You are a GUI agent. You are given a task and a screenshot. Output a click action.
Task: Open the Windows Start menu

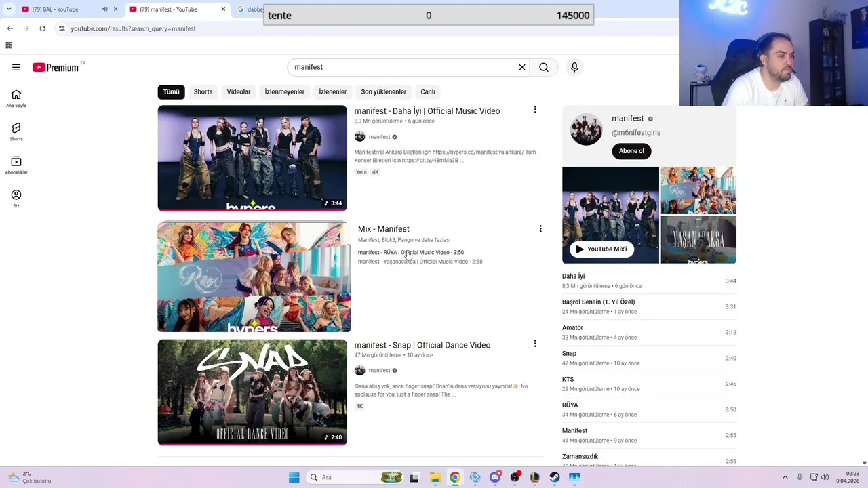tap(294, 477)
